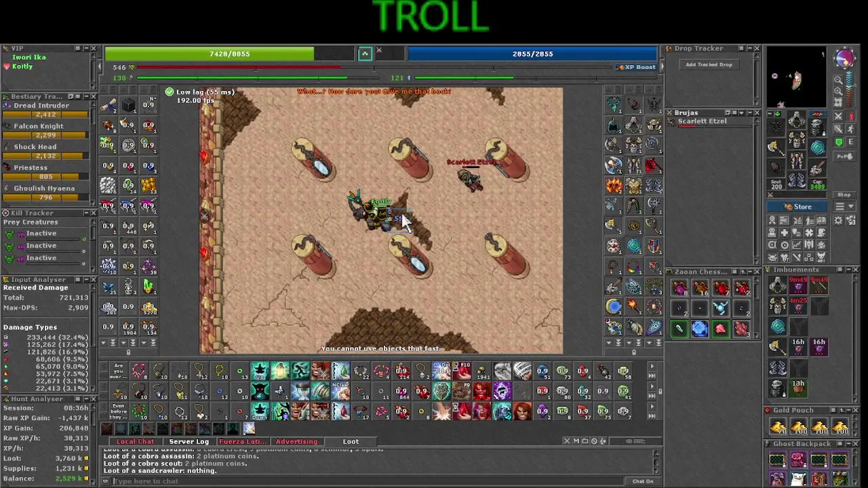868x488 pixels.
Task: Click the green health bar 7428/8855
Action: click(x=231, y=54)
